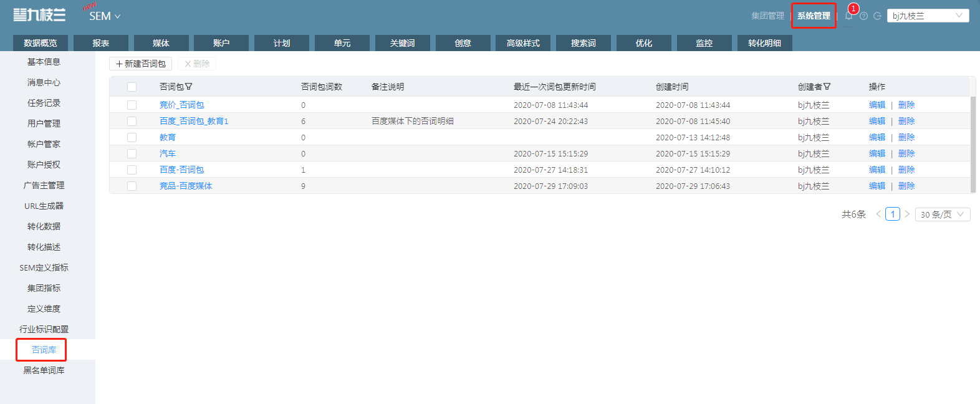Click the help question mark icon
Image resolution: width=980 pixels, height=404 pixels.
(863, 16)
